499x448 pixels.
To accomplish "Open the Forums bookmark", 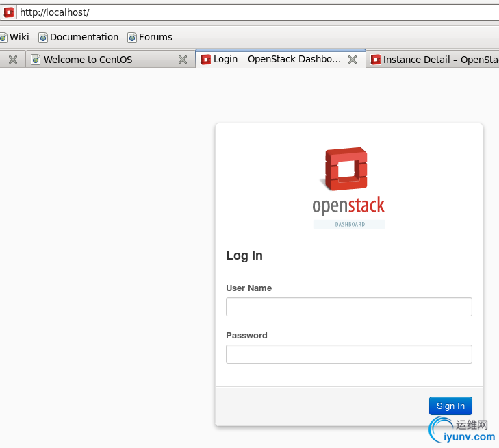I will [150, 37].
